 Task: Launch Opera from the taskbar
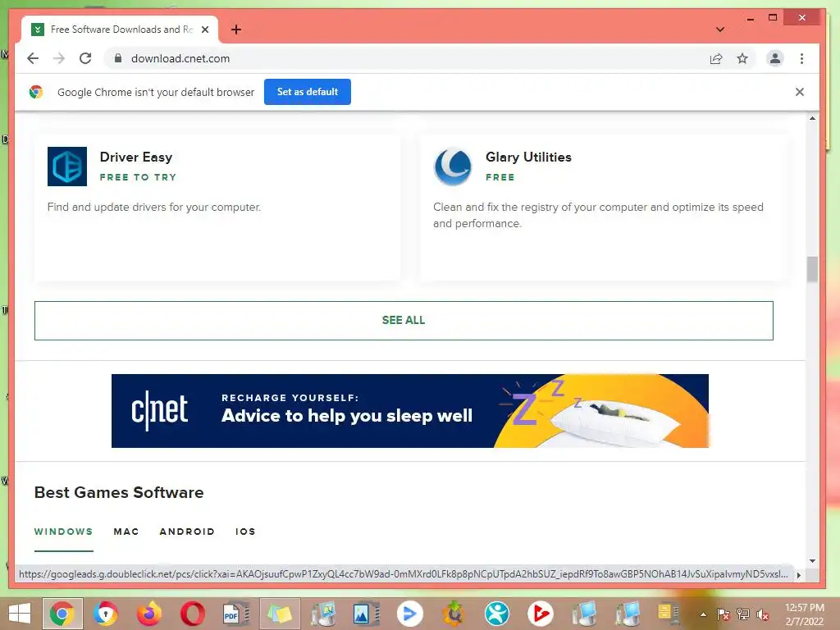tap(192, 614)
